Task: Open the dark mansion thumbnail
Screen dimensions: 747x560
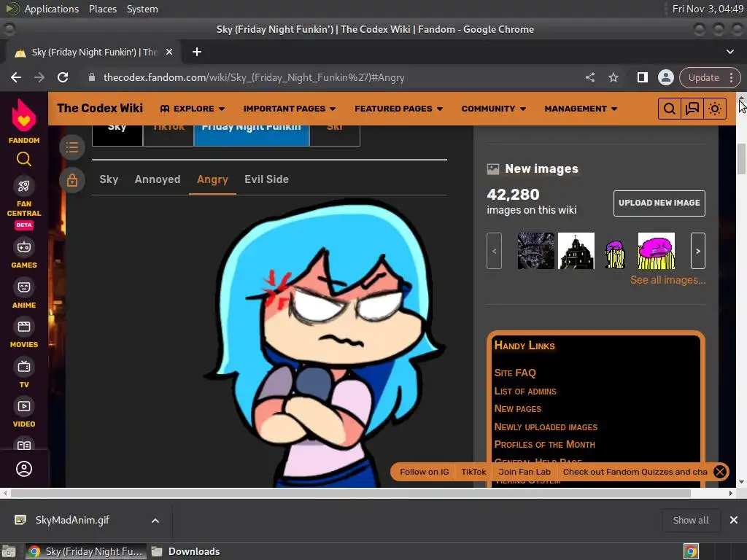Action: point(576,251)
